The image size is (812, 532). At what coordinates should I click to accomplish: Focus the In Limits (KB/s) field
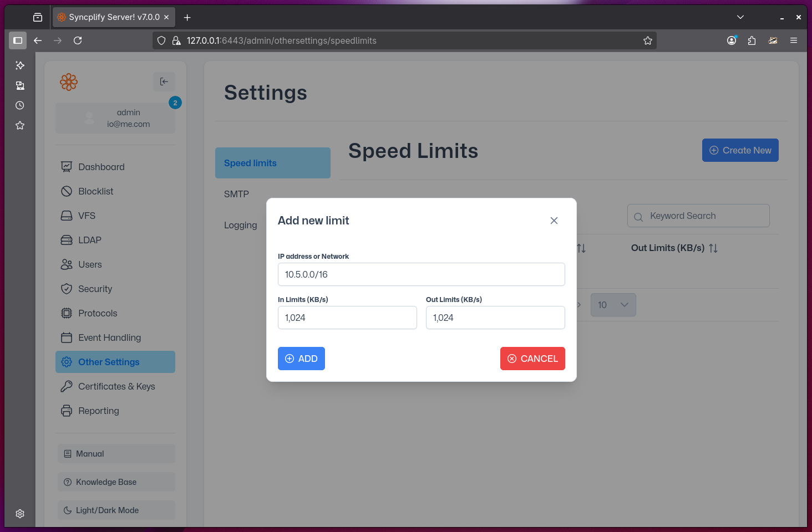347,318
